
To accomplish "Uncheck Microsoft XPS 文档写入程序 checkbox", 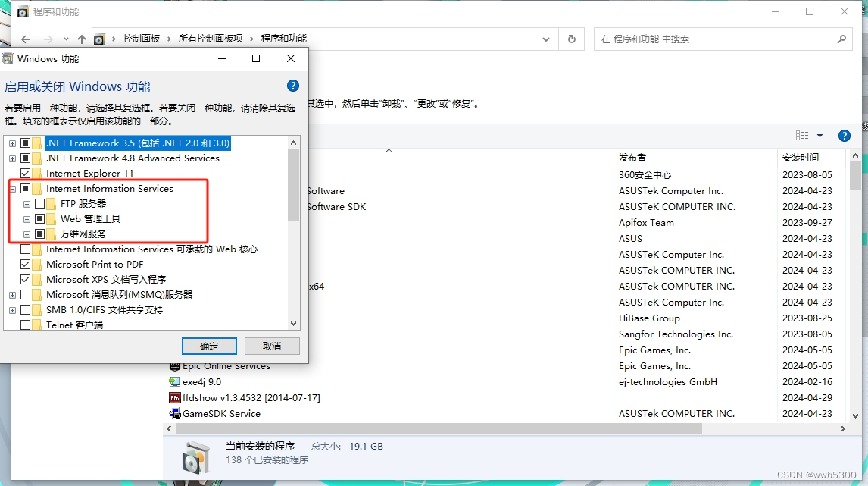I will [x=26, y=279].
